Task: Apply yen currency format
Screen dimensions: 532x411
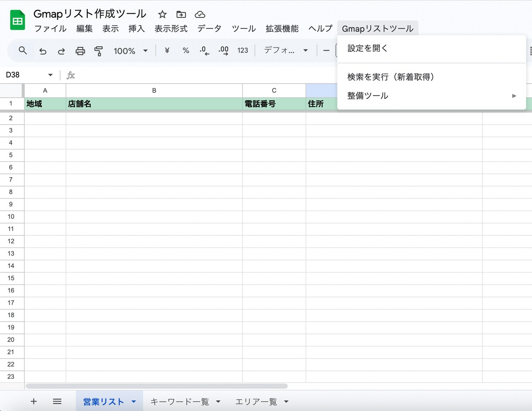Action: [x=167, y=51]
